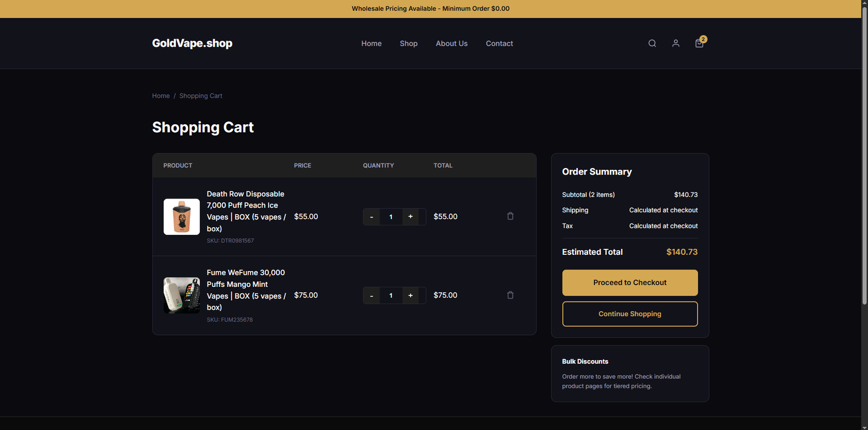Open the user account icon

point(675,43)
